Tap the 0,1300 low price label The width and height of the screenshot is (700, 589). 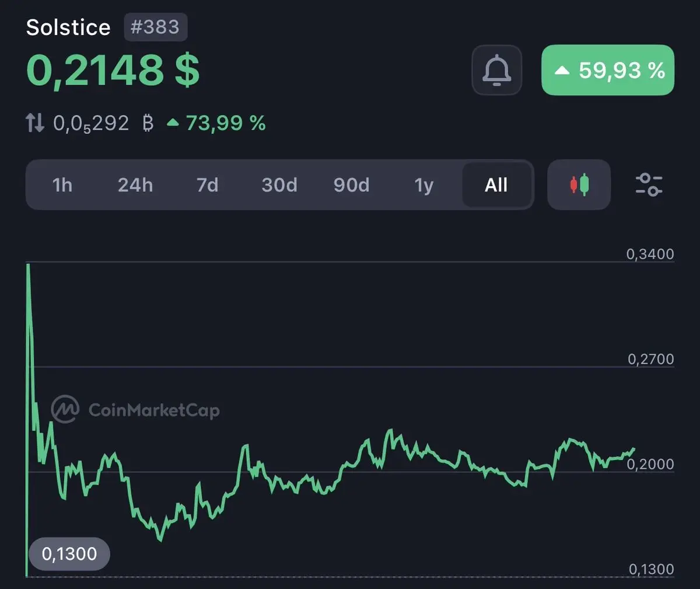(69, 553)
